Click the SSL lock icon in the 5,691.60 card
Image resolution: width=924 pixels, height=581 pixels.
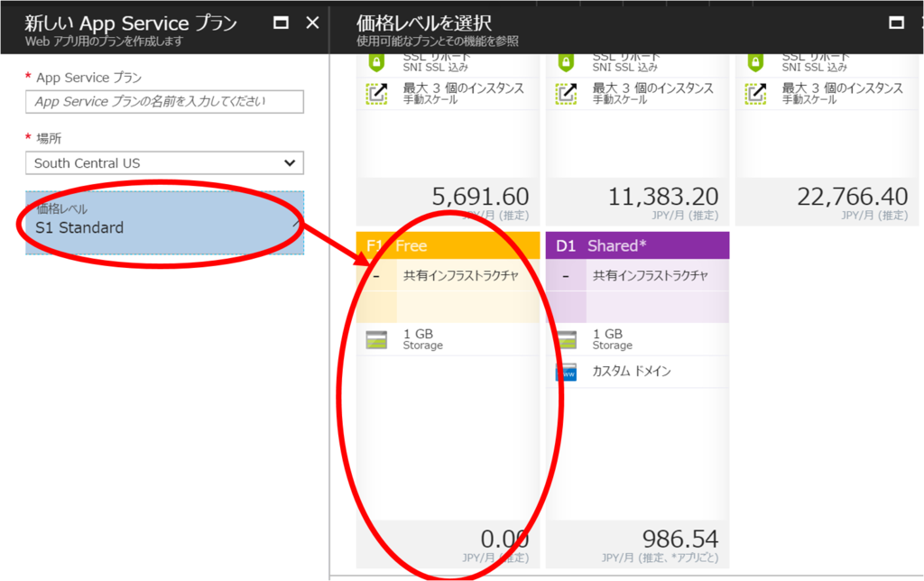(x=376, y=62)
